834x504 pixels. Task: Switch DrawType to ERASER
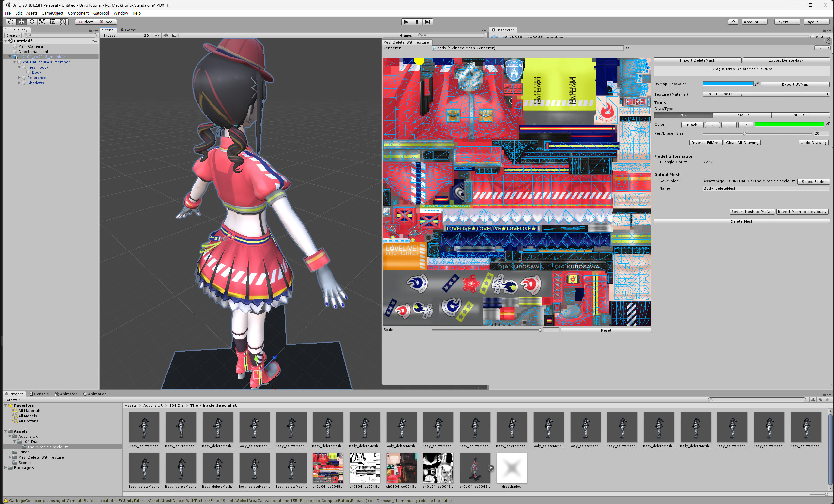tap(742, 115)
